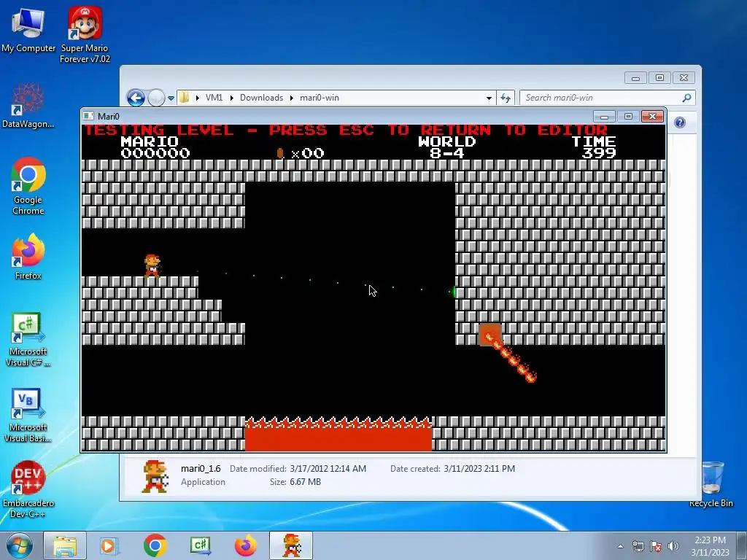Screen dimensions: 747x560
Task: Refresh the mari0-win folder view
Action: click(x=505, y=98)
